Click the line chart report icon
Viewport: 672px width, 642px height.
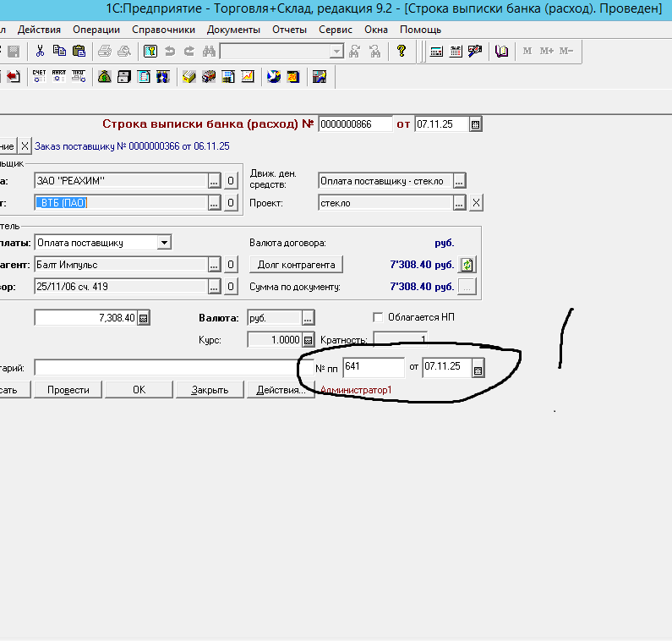pos(248,77)
